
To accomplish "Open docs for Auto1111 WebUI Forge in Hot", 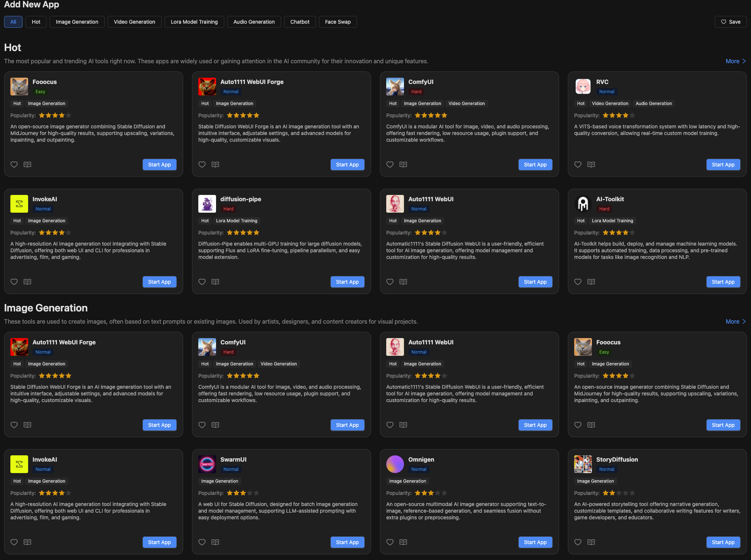I will pos(215,165).
